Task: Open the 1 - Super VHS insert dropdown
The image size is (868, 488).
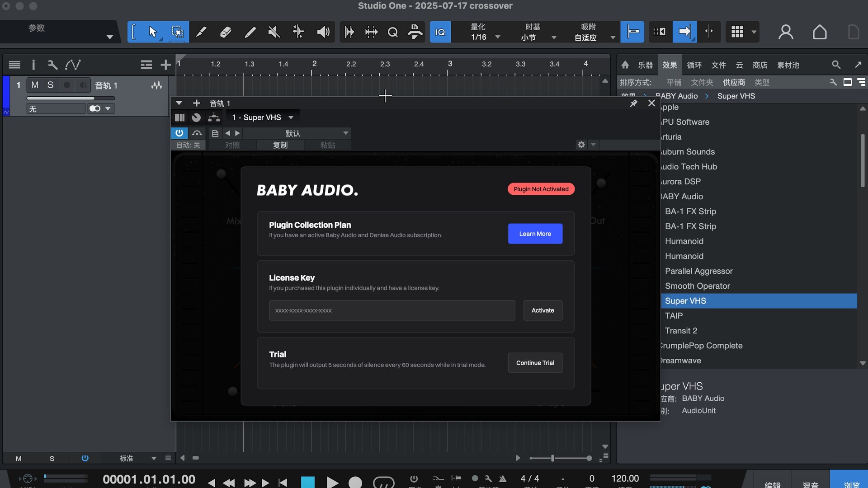Action: 263,117
